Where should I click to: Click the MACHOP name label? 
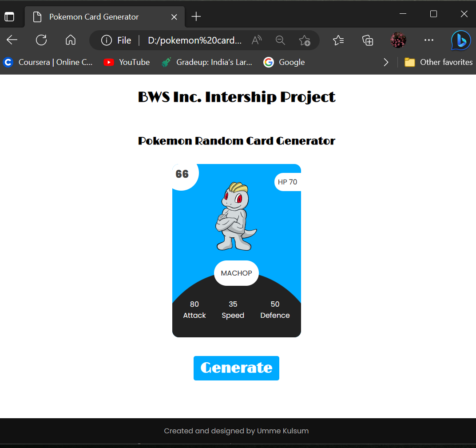236,273
